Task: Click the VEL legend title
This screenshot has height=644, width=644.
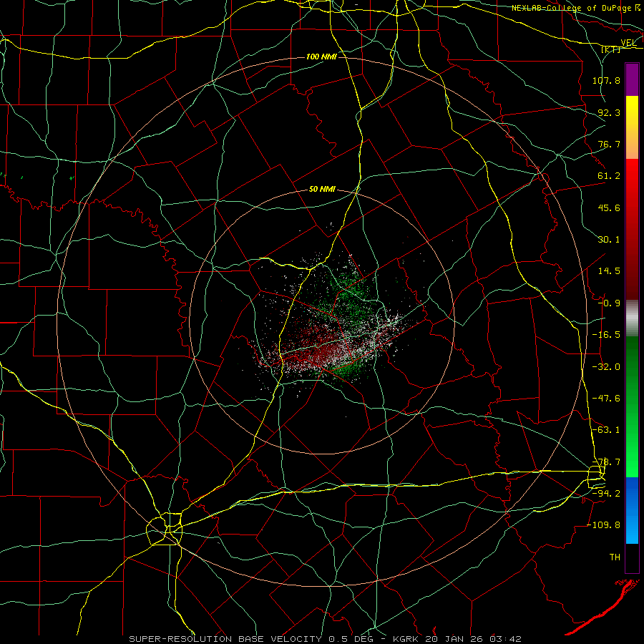Action: coord(628,43)
